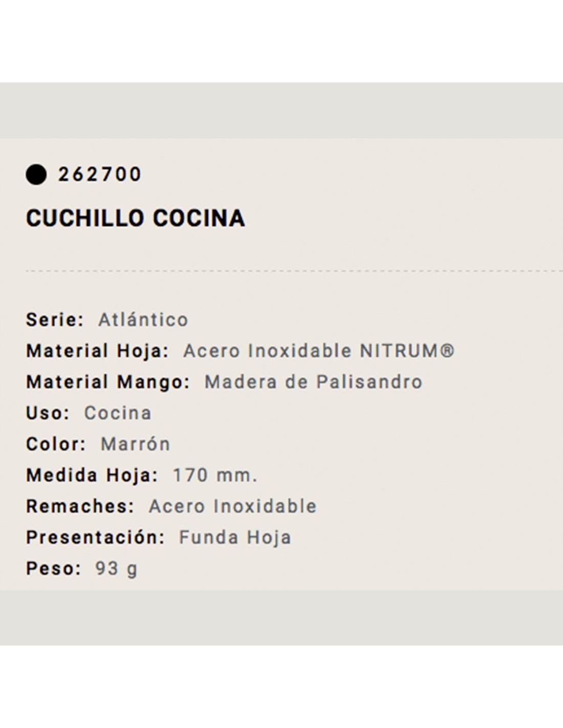Select Acero Inoxidable rivets value
The width and height of the screenshot is (563, 728).
(x=233, y=506)
